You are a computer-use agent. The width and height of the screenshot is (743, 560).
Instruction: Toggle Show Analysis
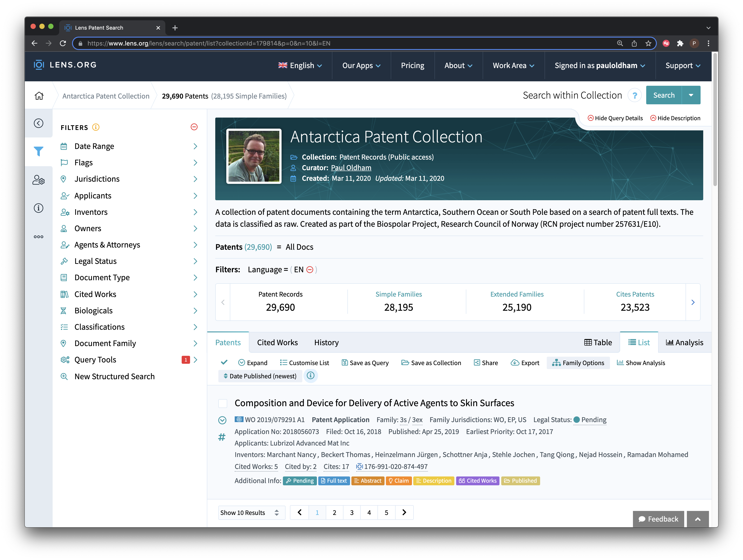point(641,363)
